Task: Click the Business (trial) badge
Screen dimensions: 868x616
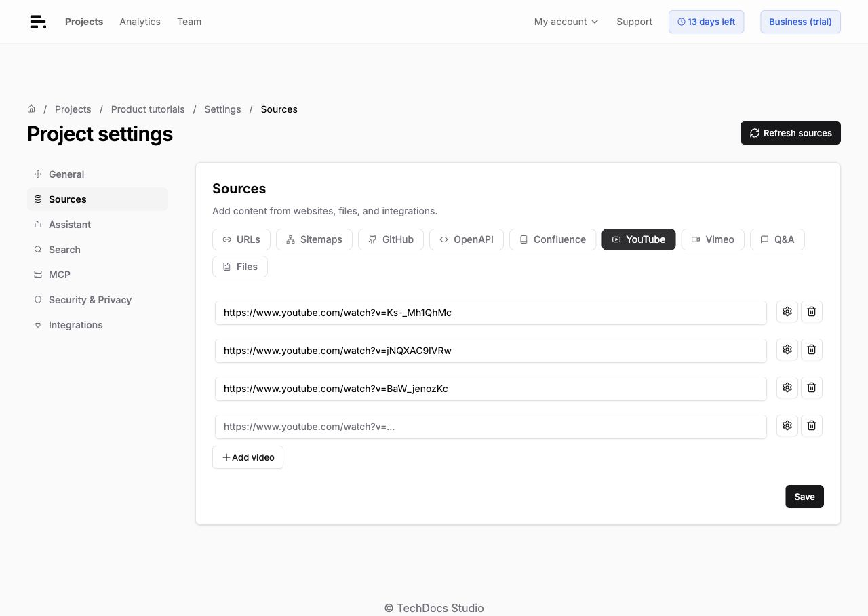Action: click(800, 22)
